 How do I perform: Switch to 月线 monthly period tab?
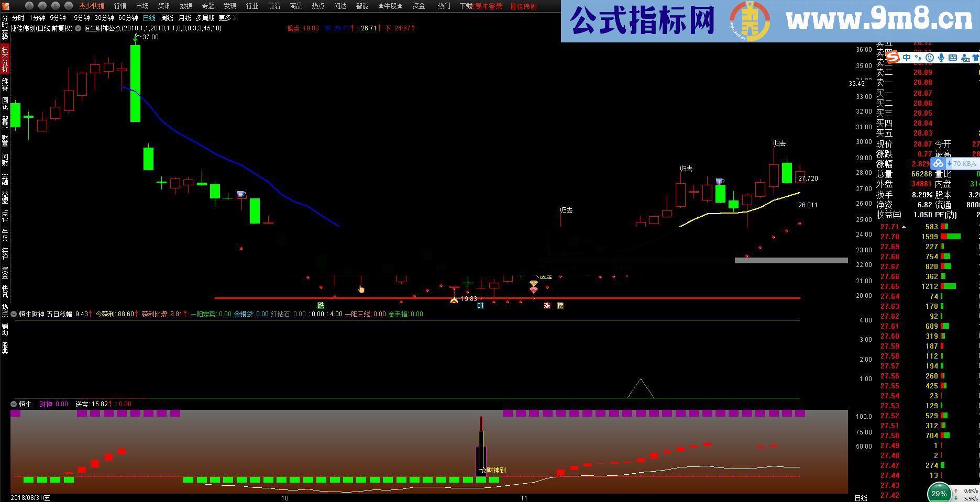[184, 18]
